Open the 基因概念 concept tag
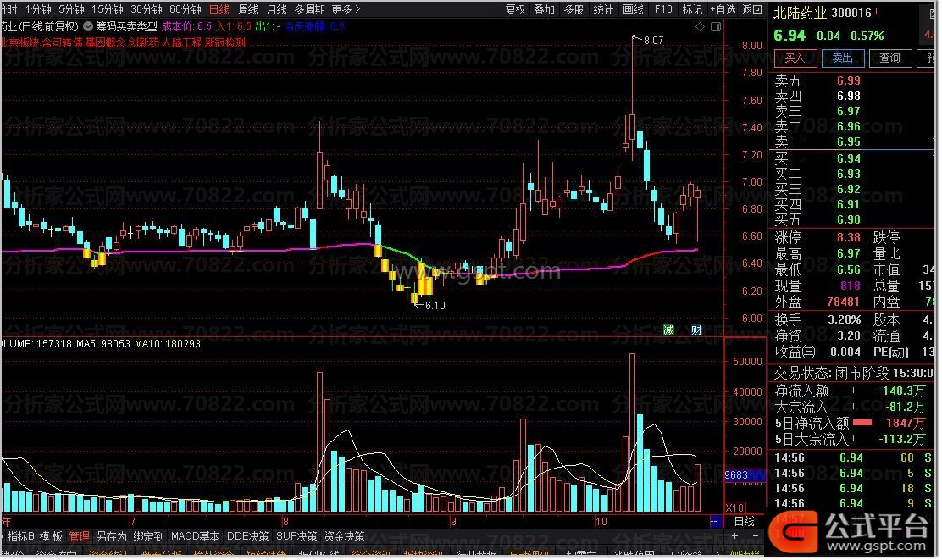The width and height of the screenshot is (942, 560). (x=105, y=42)
